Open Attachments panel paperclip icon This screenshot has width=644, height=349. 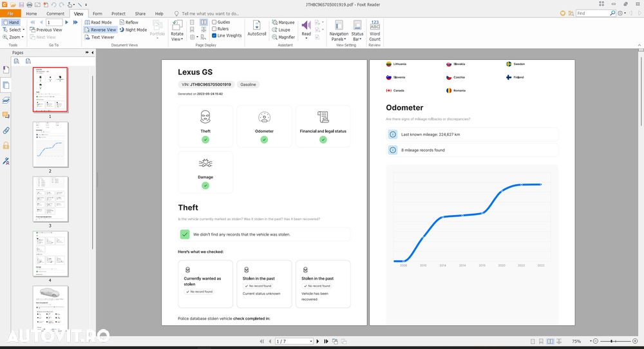pyautogui.click(x=6, y=131)
